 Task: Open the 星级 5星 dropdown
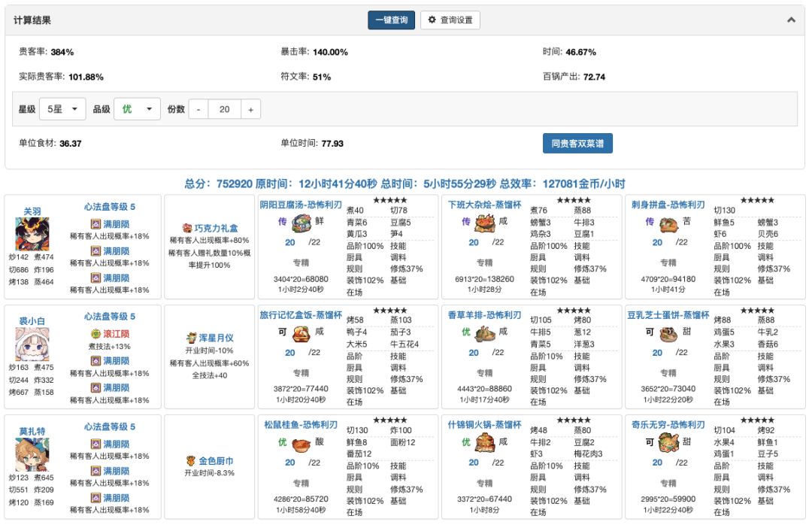point(62,109)
